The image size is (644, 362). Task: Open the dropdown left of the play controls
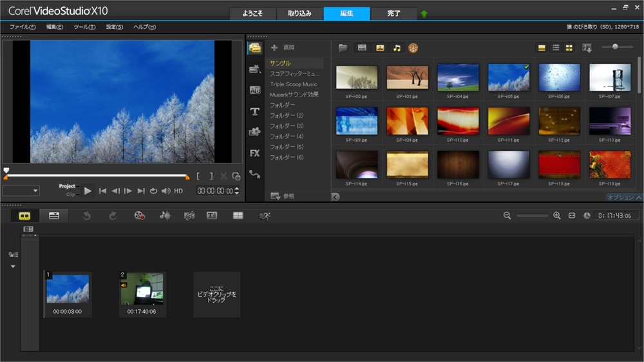pyautogui.click(x=21, y=191)
